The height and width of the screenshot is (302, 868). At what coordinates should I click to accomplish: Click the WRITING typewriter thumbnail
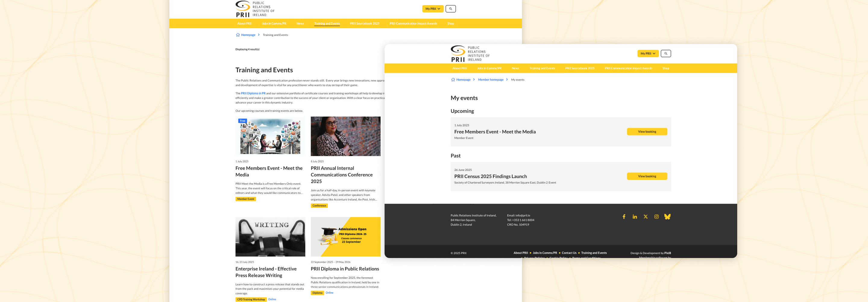pos(270,237)
